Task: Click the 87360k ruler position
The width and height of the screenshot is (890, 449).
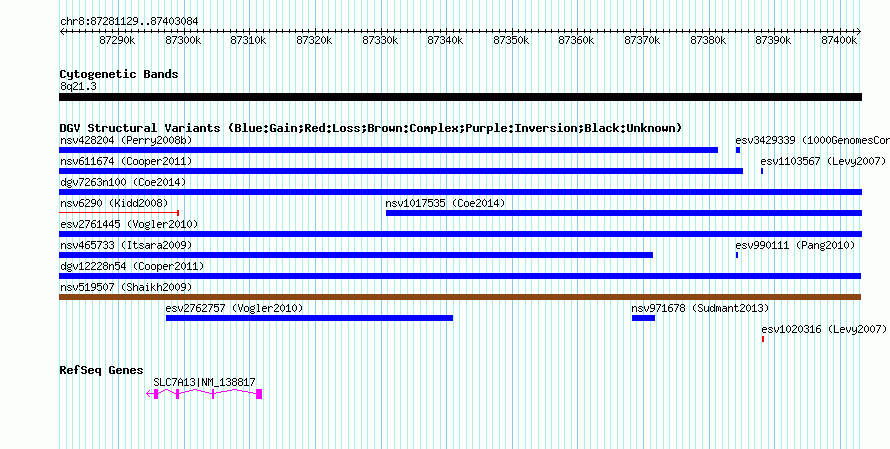Action: tap(577, 40)
